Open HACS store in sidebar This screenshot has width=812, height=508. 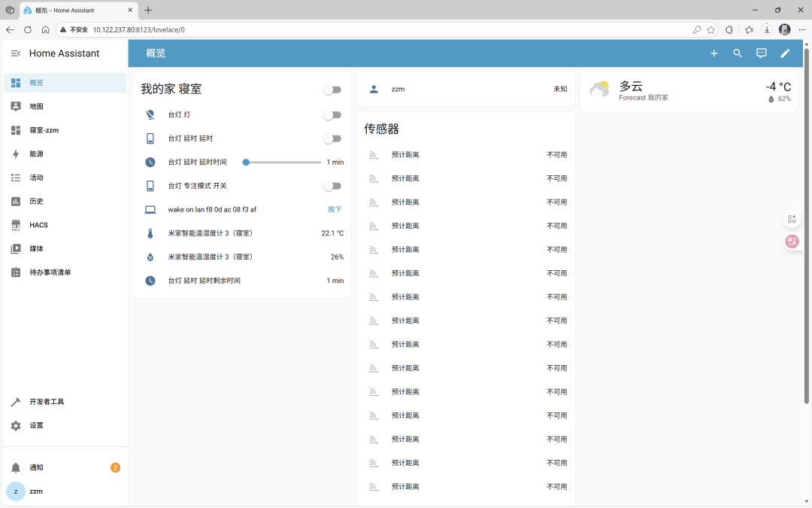tap(65, 225)
